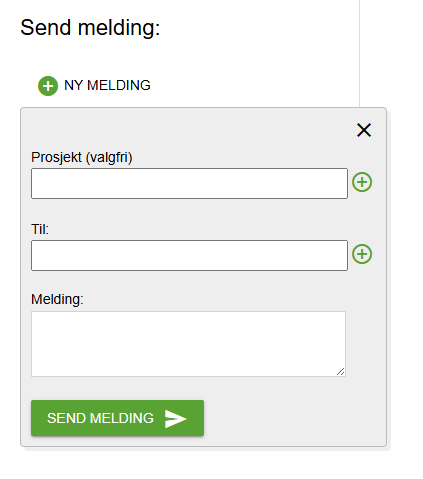Focus the Til recipient input field

[189, 255]
